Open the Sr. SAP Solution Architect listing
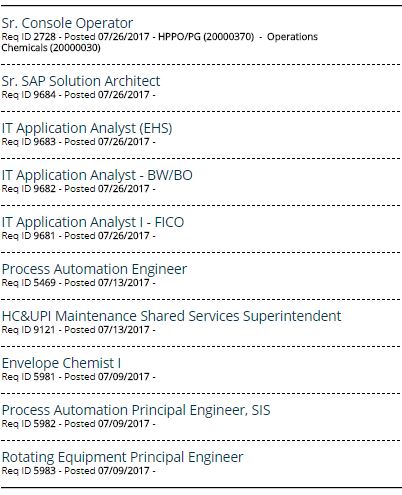402x495 pixels. tap(81, 81)
